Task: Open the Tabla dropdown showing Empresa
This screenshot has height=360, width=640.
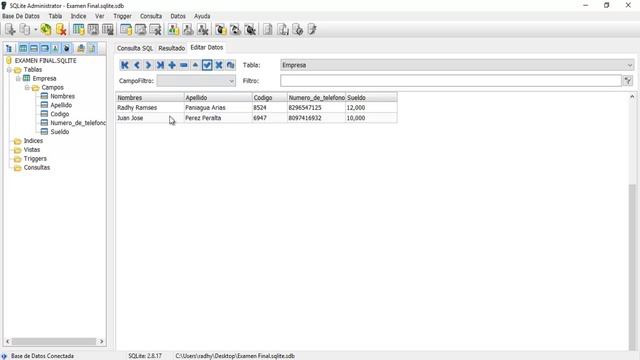Action: pos(457,65)
